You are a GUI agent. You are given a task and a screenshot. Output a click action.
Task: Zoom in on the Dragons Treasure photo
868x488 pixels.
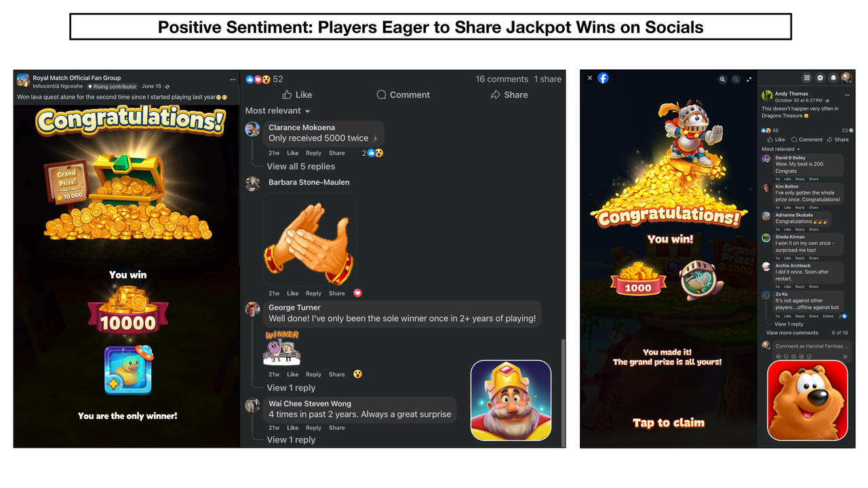pos(723,79)
